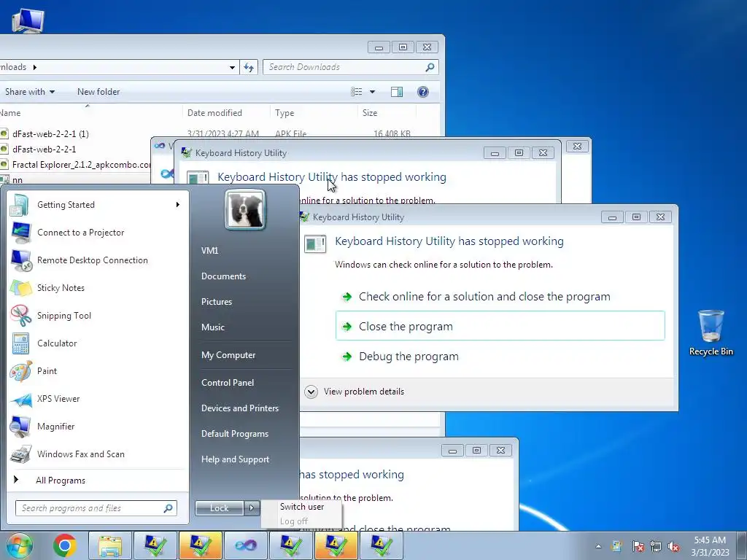This screenshot has width=747, height=560.
Task: Click the change view icon in Explorer toolbar
Action: [x=356, y=92]
